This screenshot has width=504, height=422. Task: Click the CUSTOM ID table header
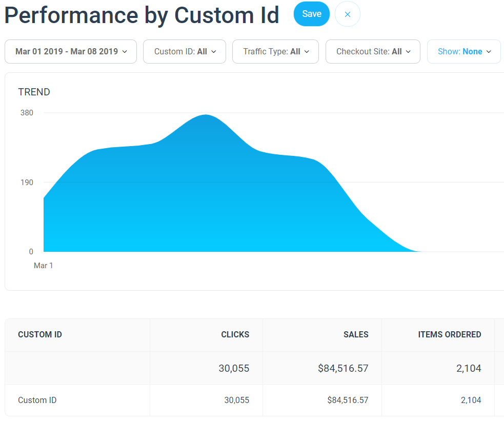click(40, 334)
